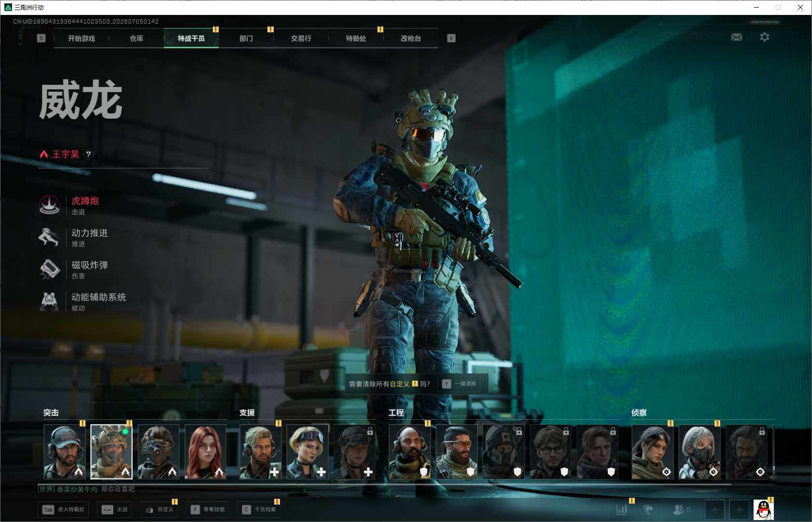Open the settings gear icon
This screenshot has height=522, width=812.
click(765, 37)
